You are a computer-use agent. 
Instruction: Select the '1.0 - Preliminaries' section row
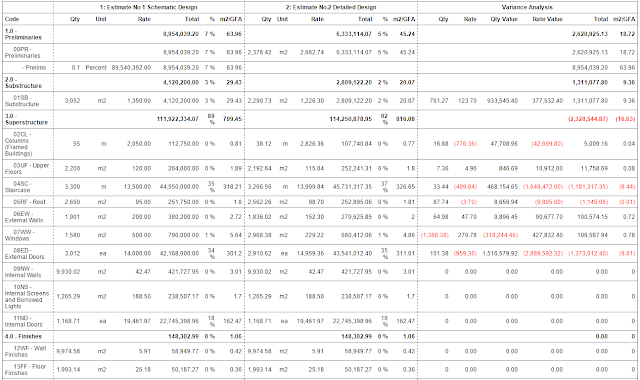[x=320, y=34]
